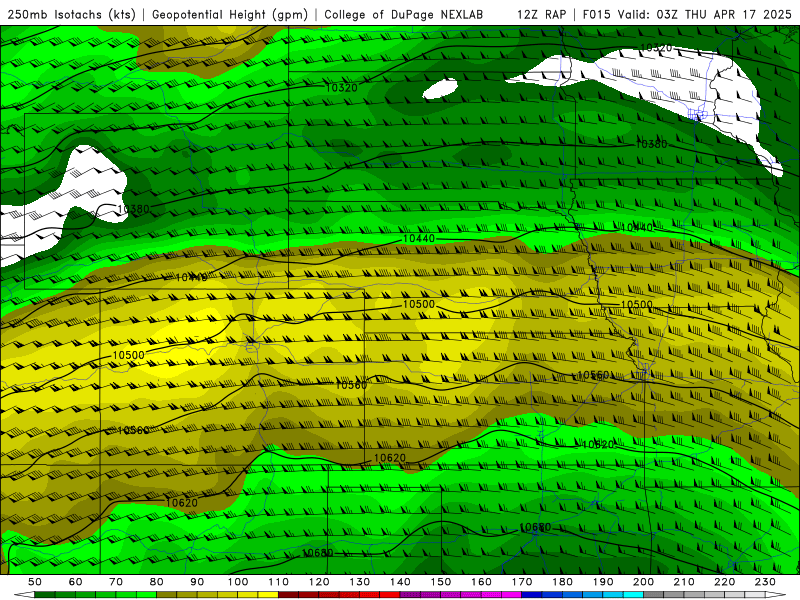Select the 60 value on the color scale
800x600 pixels.
pyautogui.click(x=76, y=582)
